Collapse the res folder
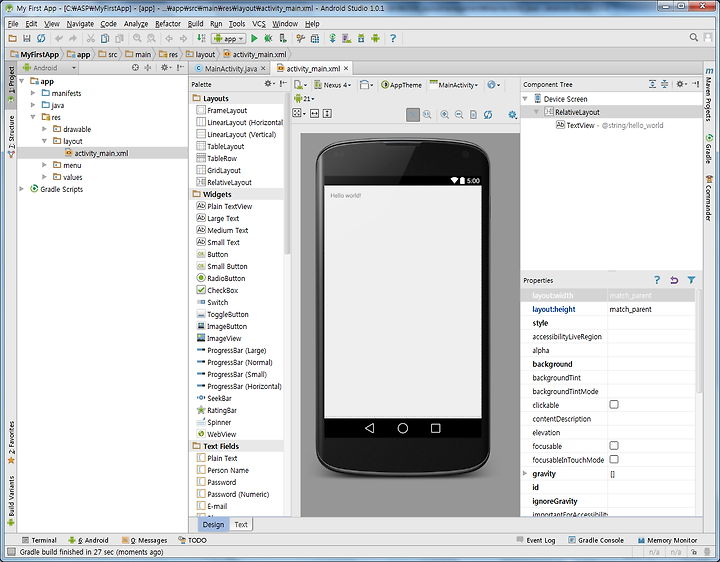This screenshot has height=562, width=720. [33, 117]
